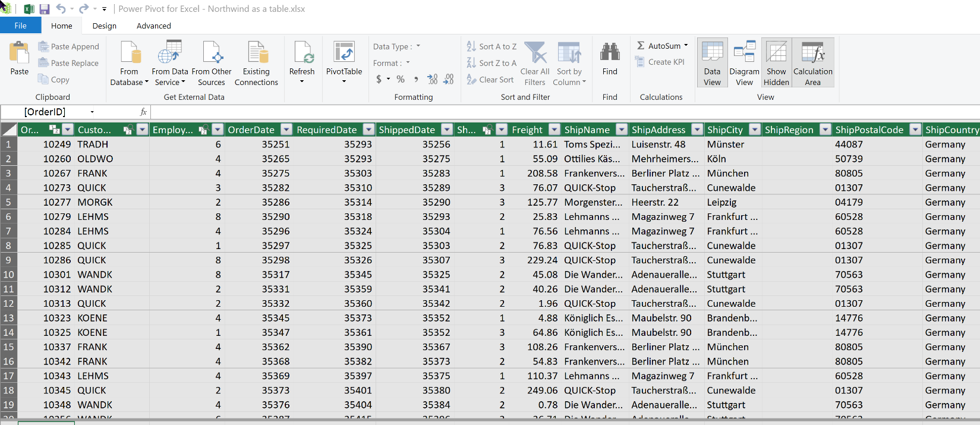Open RequiredDate column filter dropdown
980x425 pixels.
(368, 130)
